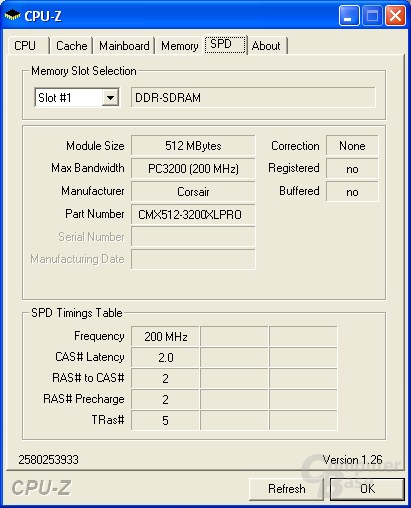Open the About tab
411x508 pixels.
pos(267,46)
